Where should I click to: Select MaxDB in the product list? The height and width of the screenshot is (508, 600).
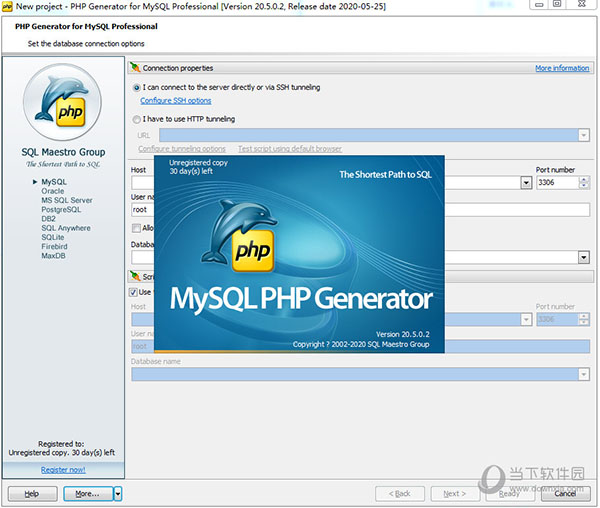tap(53, 256)
